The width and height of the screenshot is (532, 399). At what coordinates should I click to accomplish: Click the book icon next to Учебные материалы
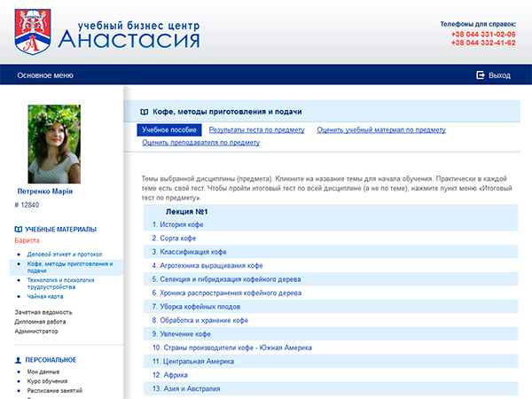click(x=19, y=229)
